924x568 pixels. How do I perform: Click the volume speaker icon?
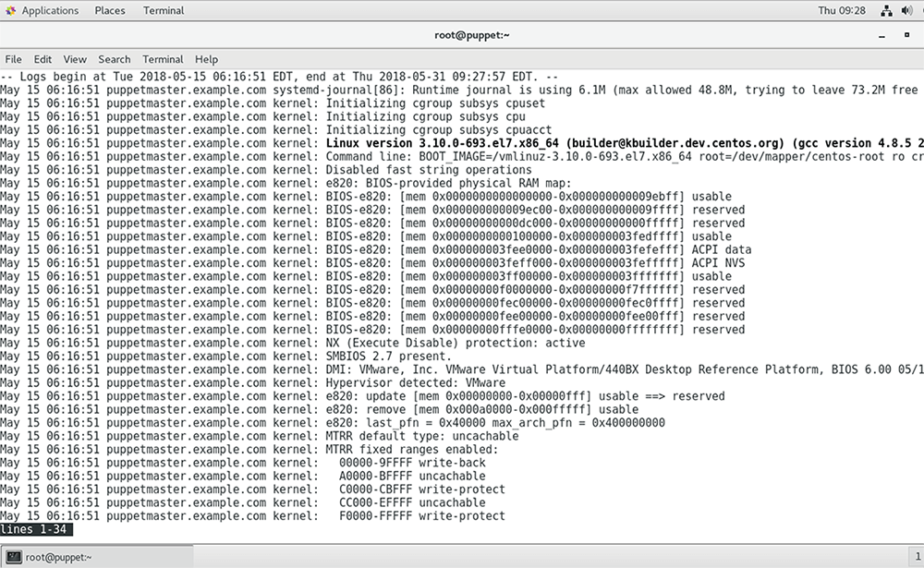pos(907,11)
